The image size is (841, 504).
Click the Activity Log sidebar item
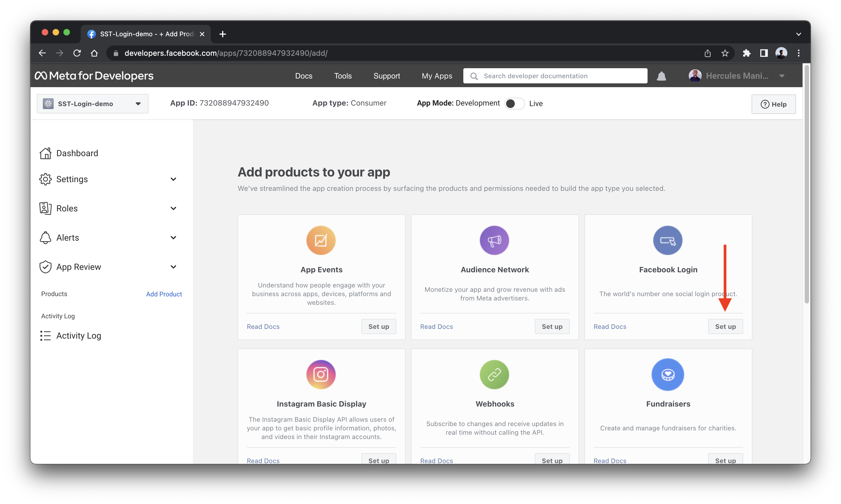[78, 334]
